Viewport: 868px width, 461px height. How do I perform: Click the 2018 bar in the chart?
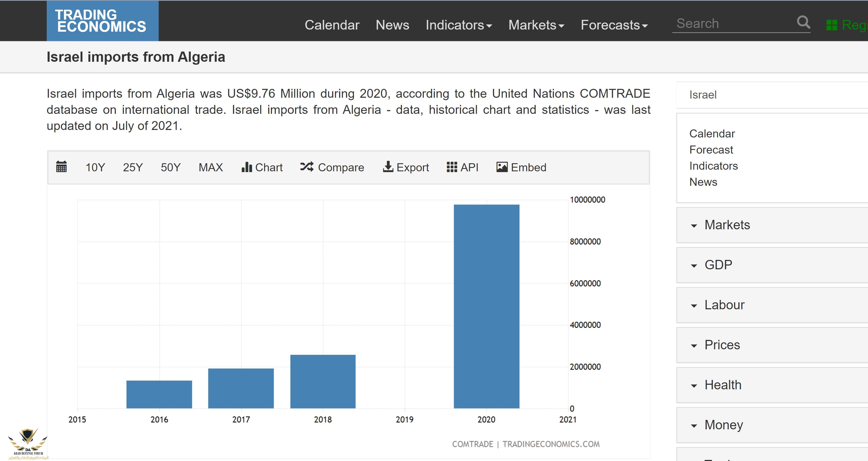point(323,382)
